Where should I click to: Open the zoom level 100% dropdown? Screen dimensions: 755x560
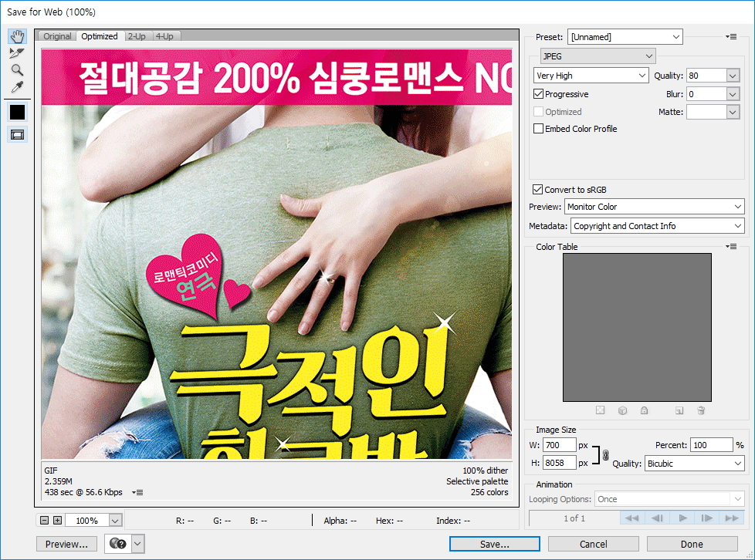(115, 521)
